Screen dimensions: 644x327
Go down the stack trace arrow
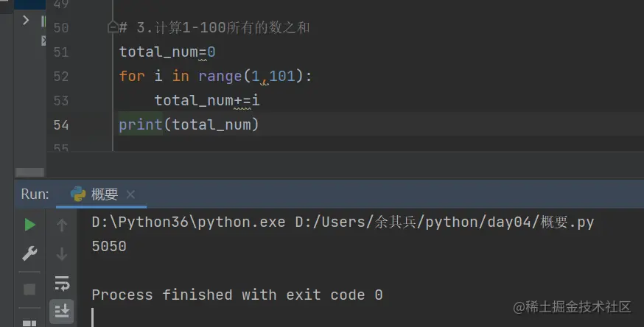[62, 254]
